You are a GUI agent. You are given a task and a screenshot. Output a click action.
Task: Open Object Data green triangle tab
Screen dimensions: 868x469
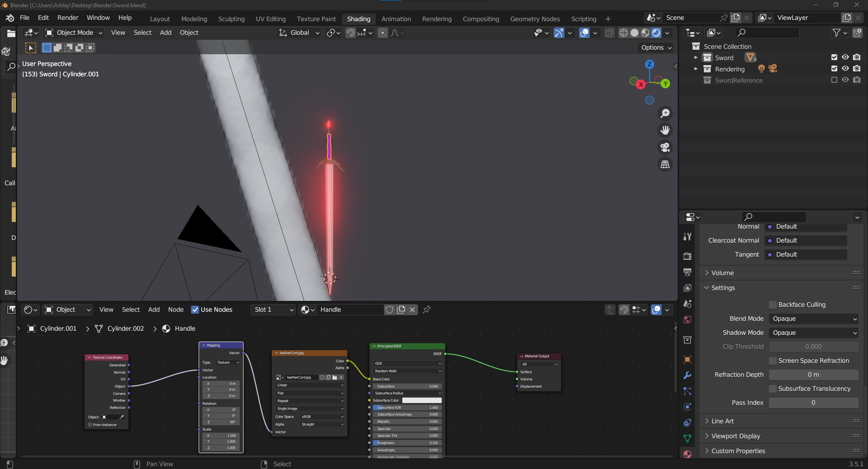click(x=687, y=438)
